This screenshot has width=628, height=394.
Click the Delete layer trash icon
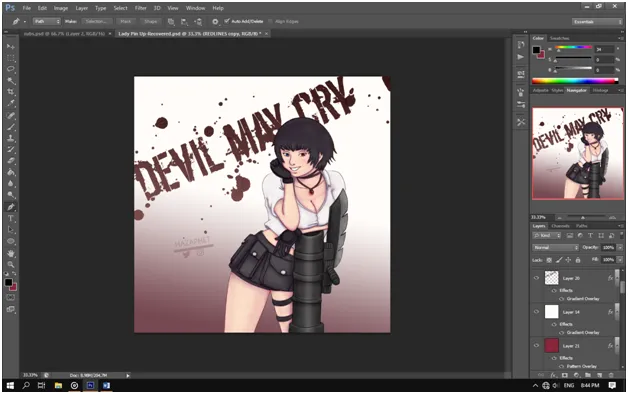[611, 375]
